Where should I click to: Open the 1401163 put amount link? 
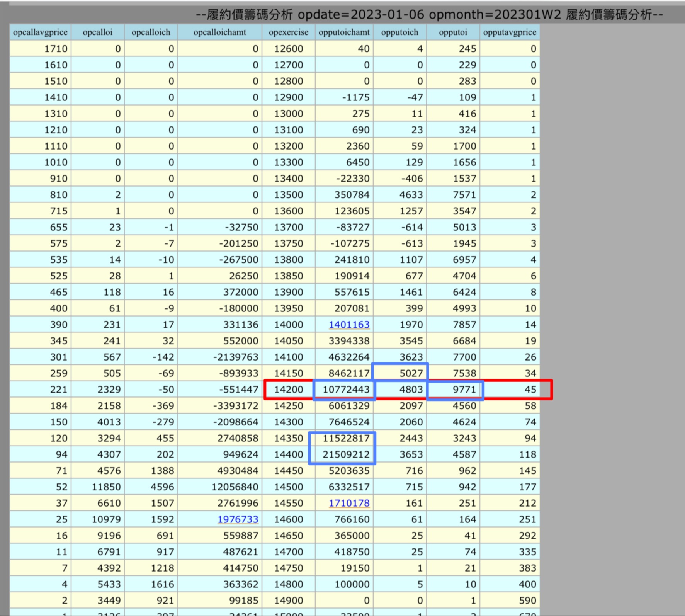point(349,325)
